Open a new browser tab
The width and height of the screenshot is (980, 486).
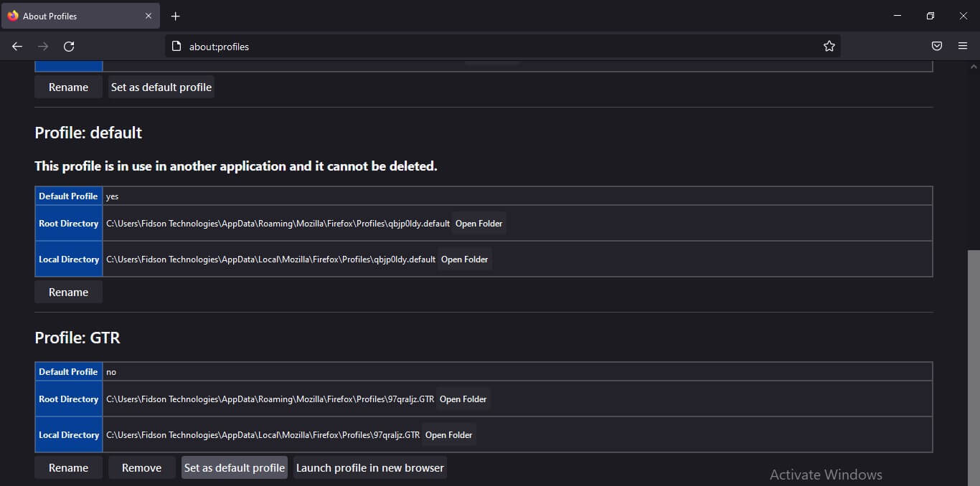coord(175,16)
